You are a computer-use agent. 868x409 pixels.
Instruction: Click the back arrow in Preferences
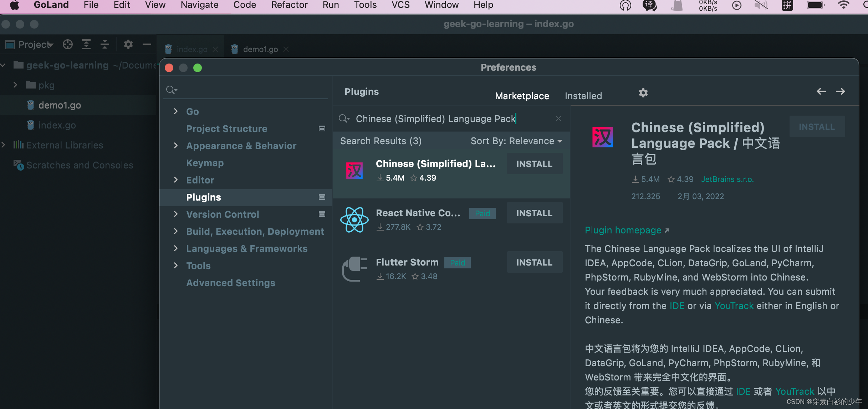click(821, 92)
